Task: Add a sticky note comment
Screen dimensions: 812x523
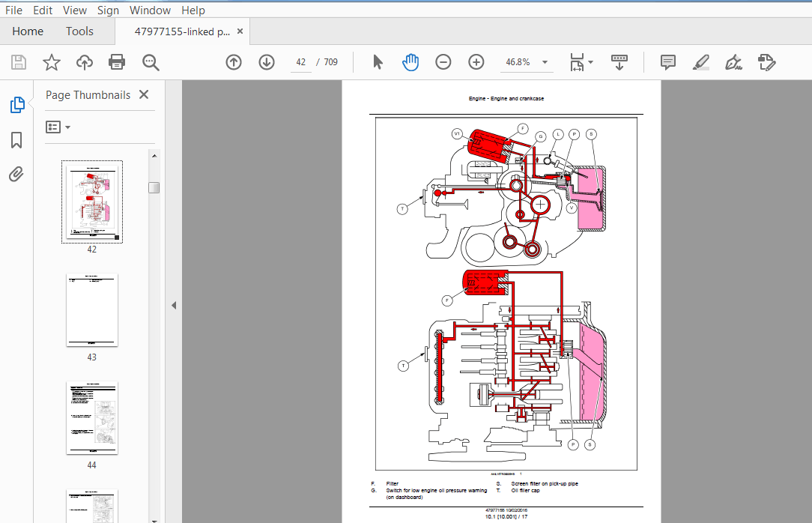Action: pos(667,62)
